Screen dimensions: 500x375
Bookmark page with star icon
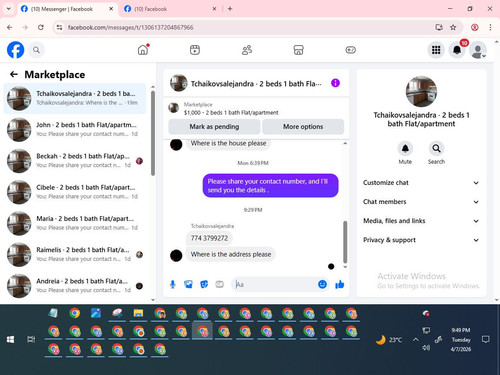(x=453, y=27)
